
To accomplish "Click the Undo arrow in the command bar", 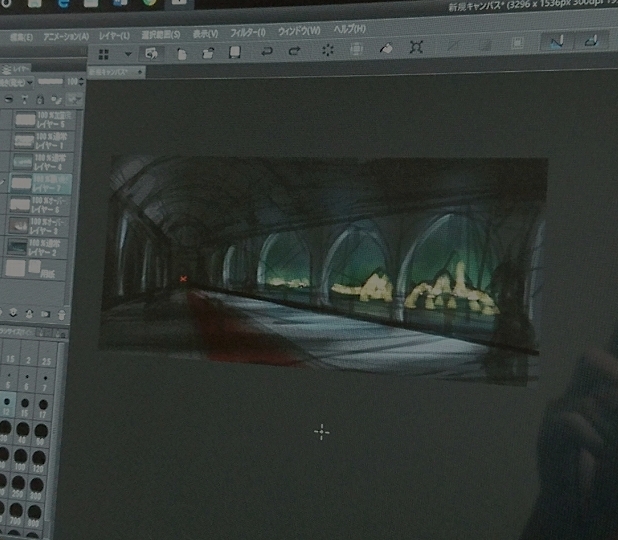I will coord(266,51).
